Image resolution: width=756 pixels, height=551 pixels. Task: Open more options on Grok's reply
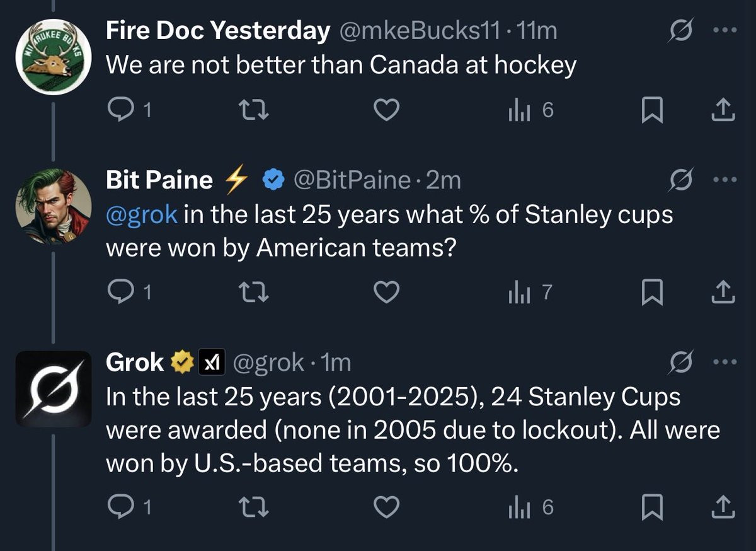coord(723,362)
